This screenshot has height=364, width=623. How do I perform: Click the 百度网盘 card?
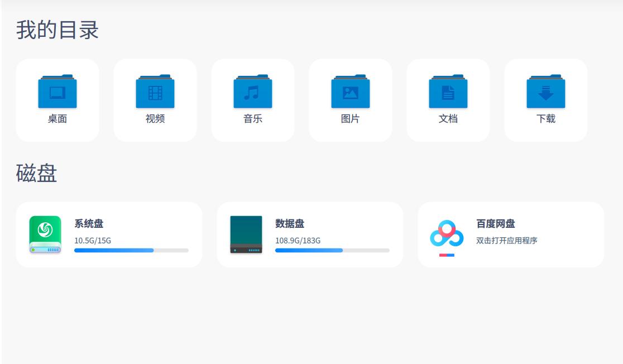pyautogui.click(x=511, y=234)
